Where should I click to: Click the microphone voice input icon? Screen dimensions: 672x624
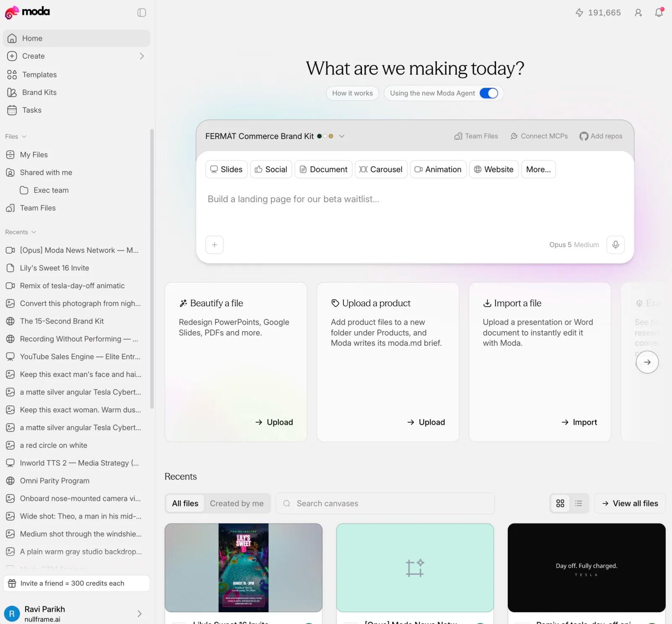coord(616,245)
